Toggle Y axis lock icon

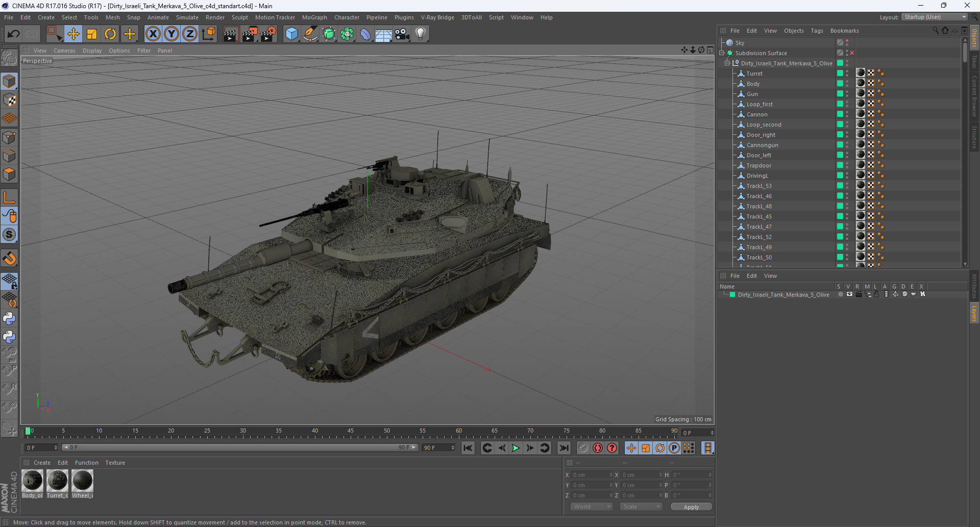click(x=171, y=34)
